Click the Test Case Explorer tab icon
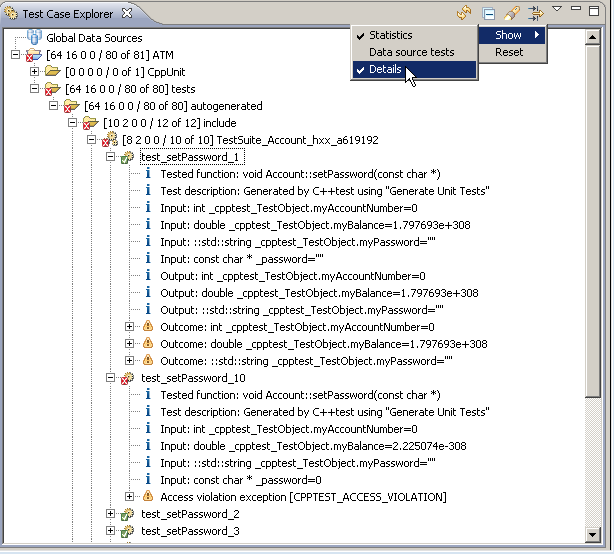 coord(11,14)
